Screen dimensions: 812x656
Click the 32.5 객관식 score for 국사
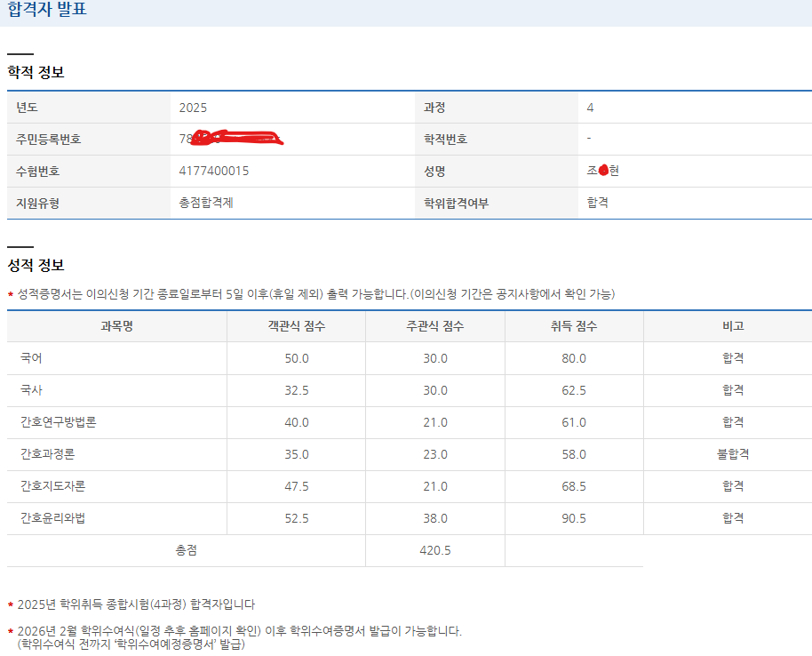(x=296, y=390)
